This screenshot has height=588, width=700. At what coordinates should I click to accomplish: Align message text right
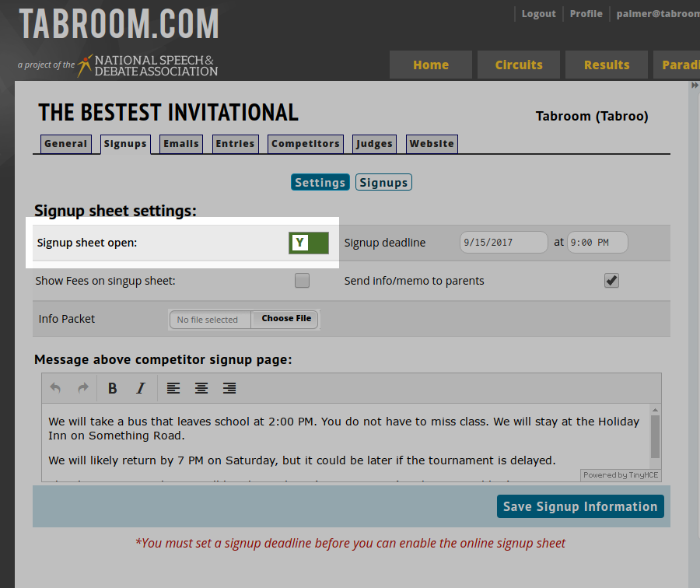[229, 388]
